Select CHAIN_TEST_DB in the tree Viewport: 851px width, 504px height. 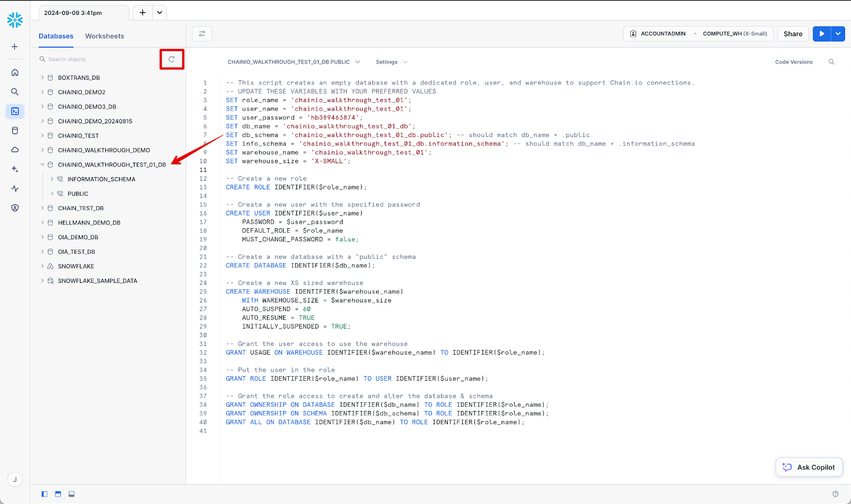(81, 208)
